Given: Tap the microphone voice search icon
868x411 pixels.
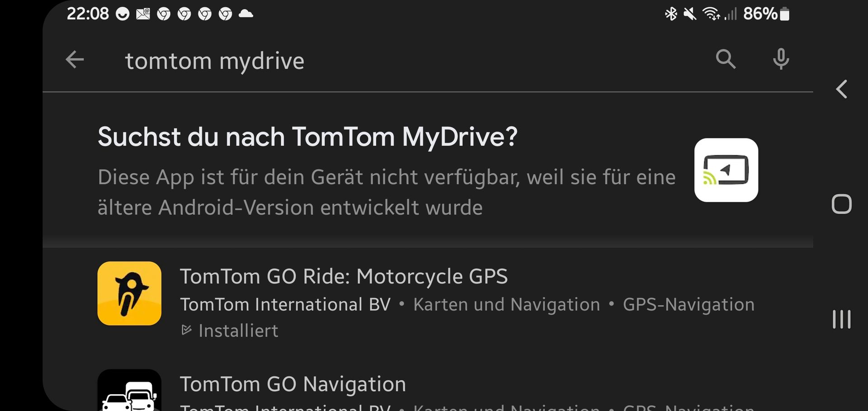Looking at the screenshot, I should 781,59.
